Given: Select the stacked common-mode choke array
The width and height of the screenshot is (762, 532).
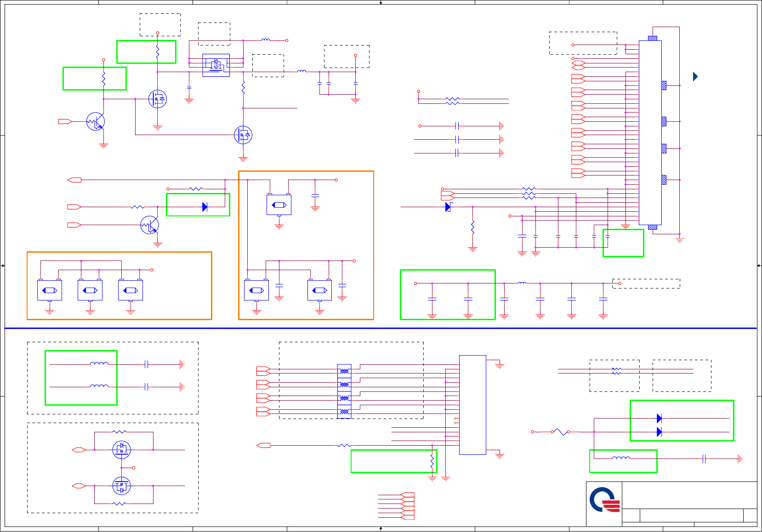Looking at the screenshot, I should pos(344,391).
